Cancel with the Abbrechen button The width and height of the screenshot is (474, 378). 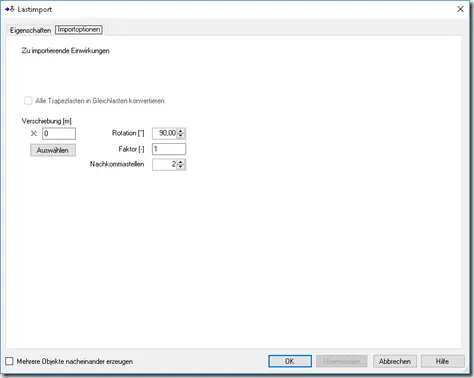click(395, 361)
